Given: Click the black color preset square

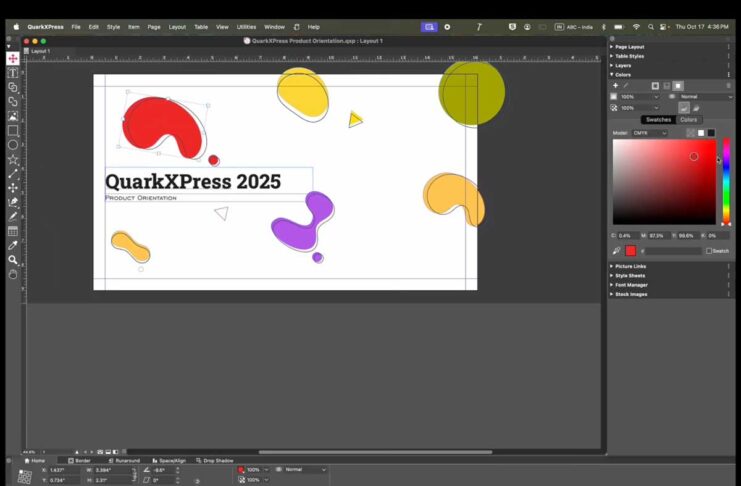Looking at the screenshot, I should (711, 133).
